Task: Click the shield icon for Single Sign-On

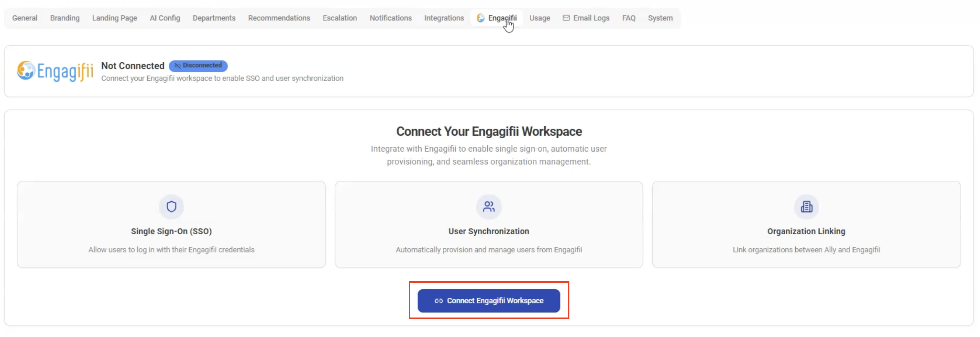Action: [x=171, y=207]
